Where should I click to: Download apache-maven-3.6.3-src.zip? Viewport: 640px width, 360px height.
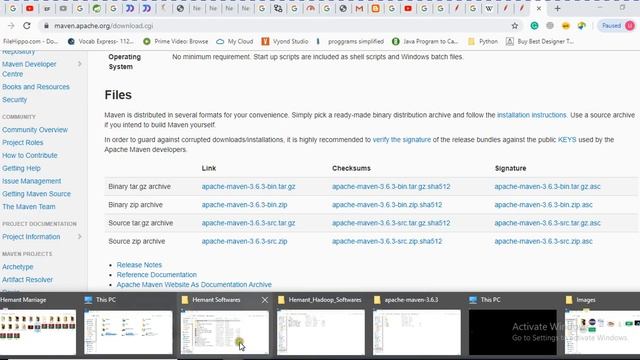tap(244, 242)
